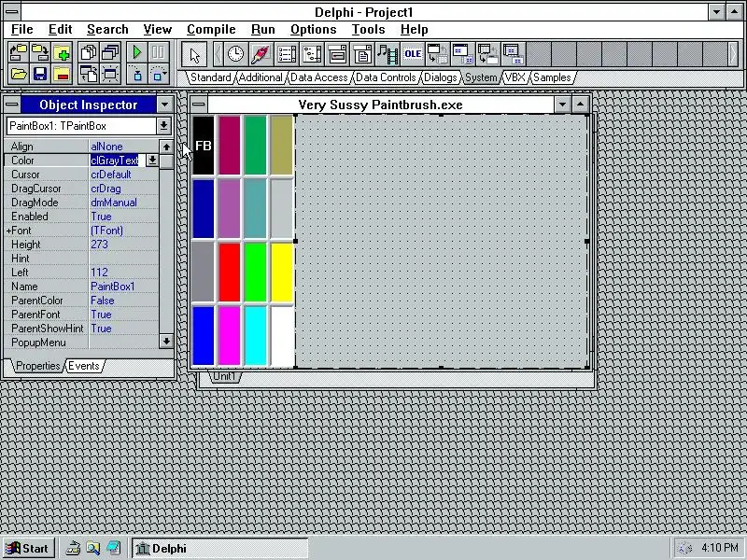Click the Open file folder icon
747x560 pixels.
coord(18,75)
